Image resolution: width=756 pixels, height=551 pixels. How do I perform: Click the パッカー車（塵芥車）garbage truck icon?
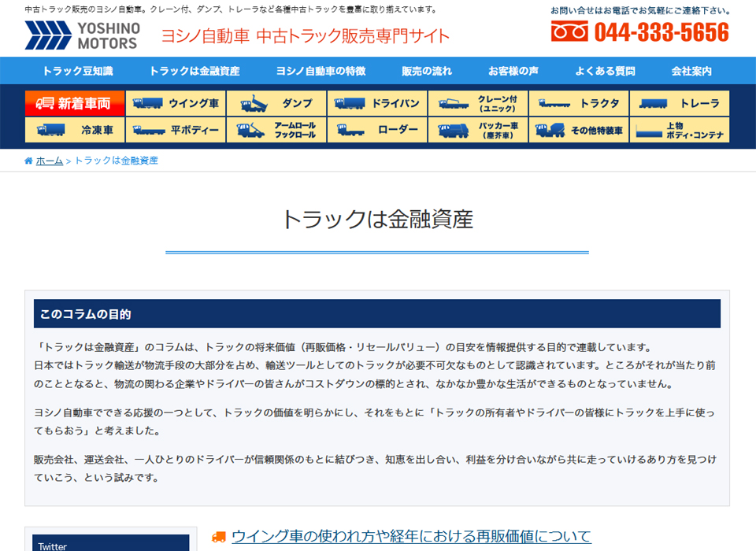click(x=478, y=129)
